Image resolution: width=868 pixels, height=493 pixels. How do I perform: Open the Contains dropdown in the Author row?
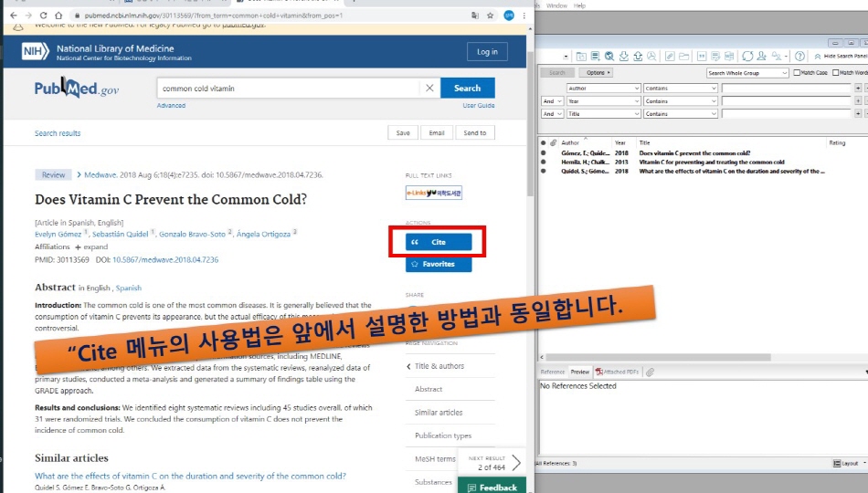tap(681, 88)
